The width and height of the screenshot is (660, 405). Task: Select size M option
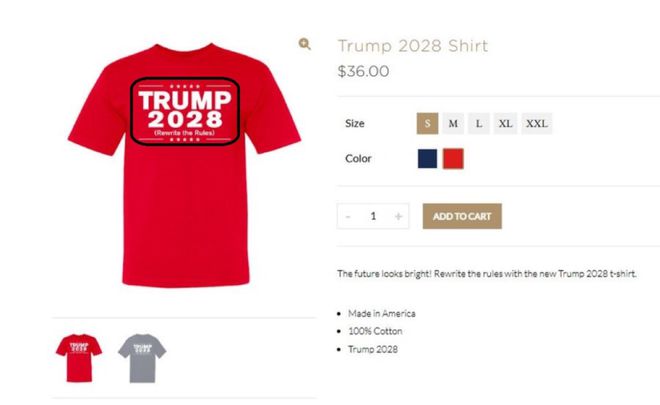(453, 123)
